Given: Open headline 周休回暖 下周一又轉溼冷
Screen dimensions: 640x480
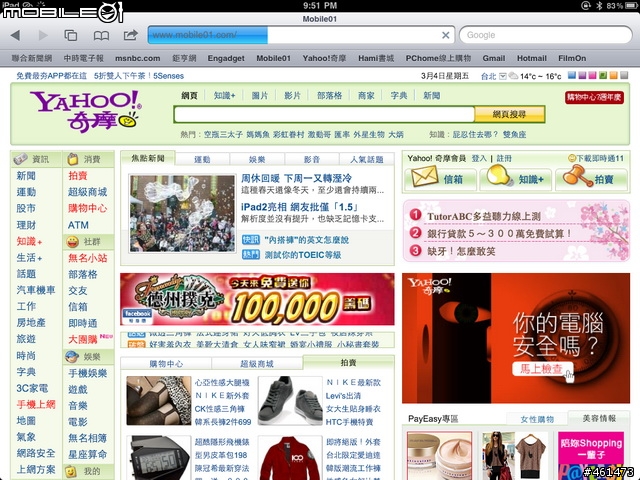Looking at the screenshot, I should [x=296, y=178].
